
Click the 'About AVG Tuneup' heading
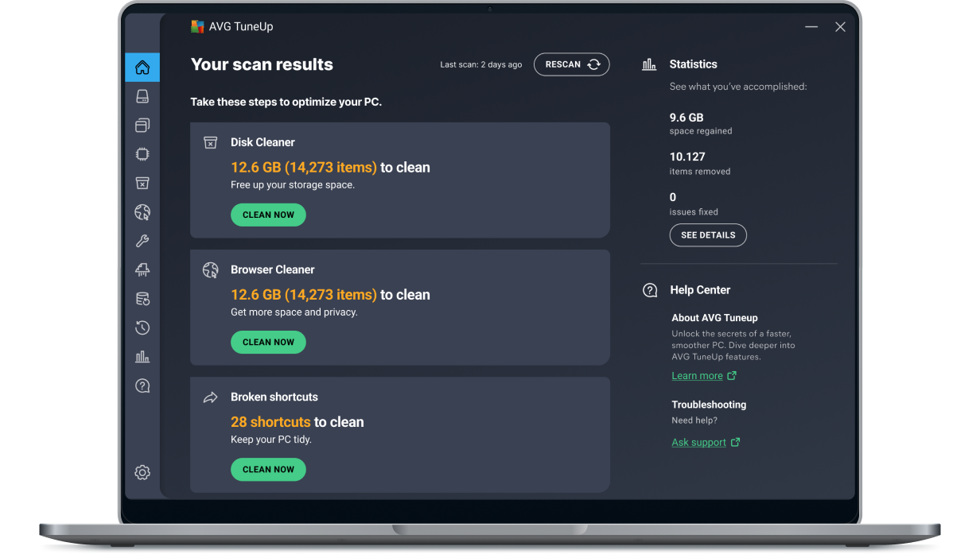[x=714, y=318]
